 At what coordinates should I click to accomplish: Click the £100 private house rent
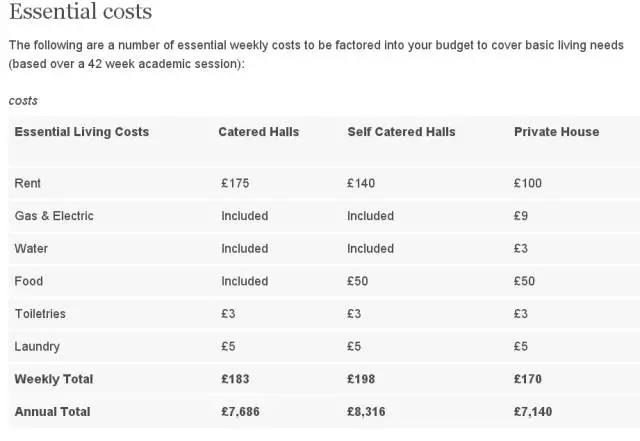528,184
